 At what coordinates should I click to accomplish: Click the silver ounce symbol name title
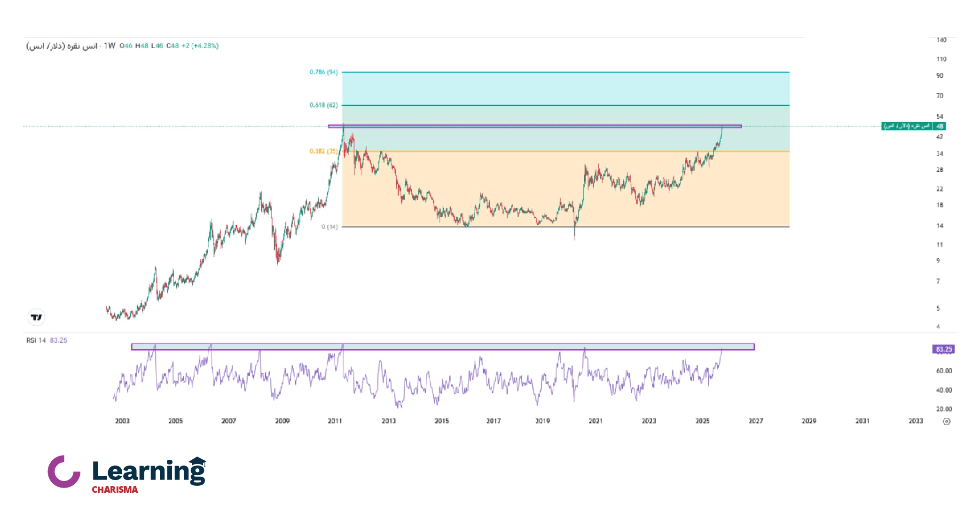(x=62, y=46)
